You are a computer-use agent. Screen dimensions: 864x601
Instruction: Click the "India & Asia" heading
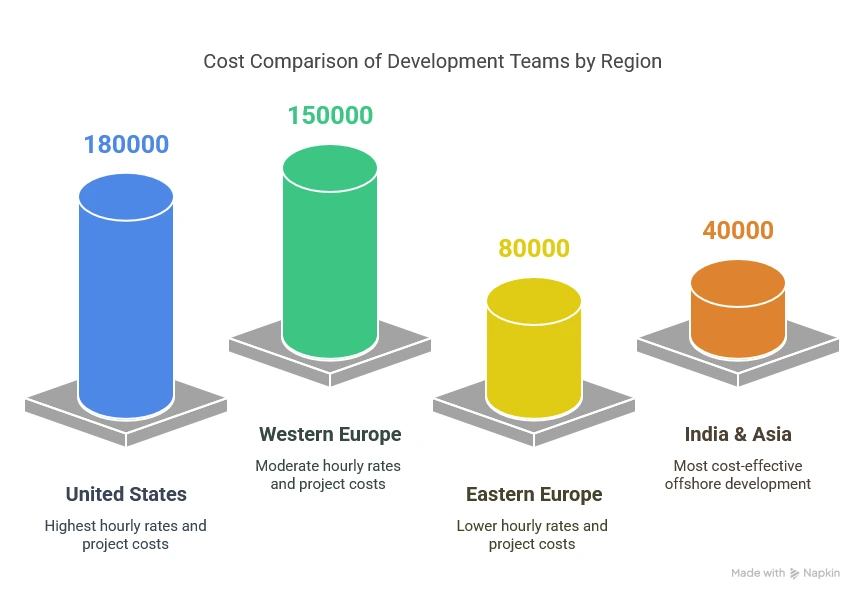738,434
